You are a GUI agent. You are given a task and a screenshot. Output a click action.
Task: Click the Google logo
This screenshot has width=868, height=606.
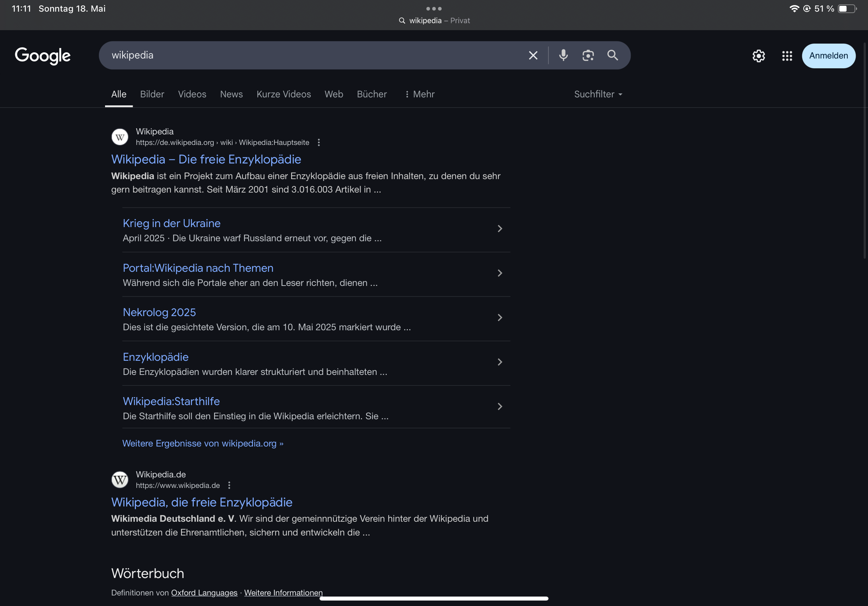(43, 56)
